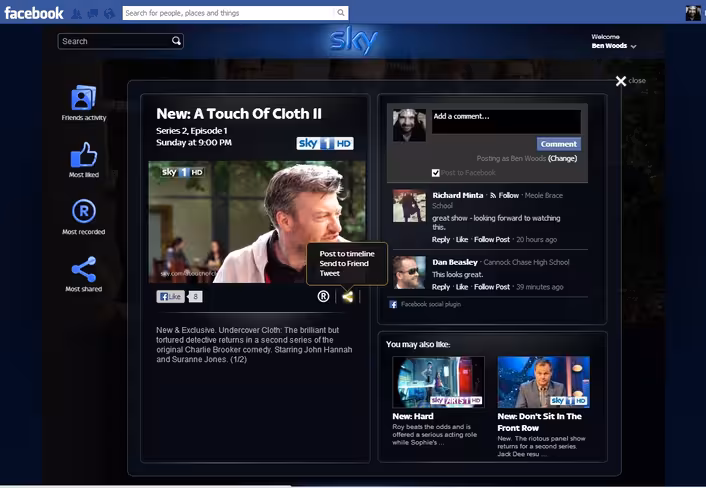Reply to Dan Beasley's comment
Screen dimensions: 706x488
(441, 287)
